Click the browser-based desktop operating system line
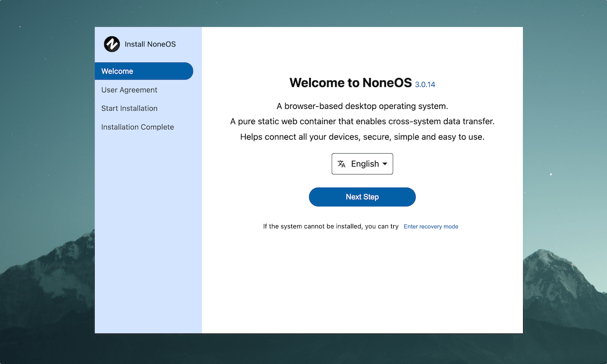The image size is (607, 364). pos(362,106)
